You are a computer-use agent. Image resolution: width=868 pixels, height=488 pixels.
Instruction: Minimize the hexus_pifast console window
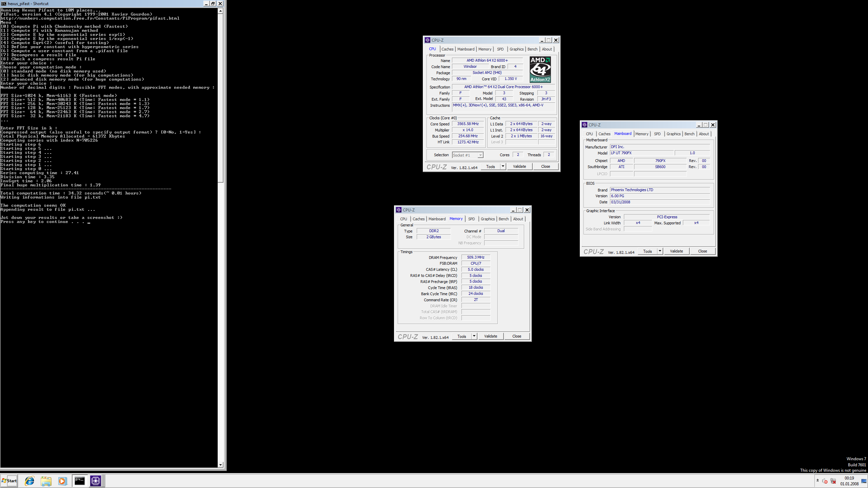(206, 3)
